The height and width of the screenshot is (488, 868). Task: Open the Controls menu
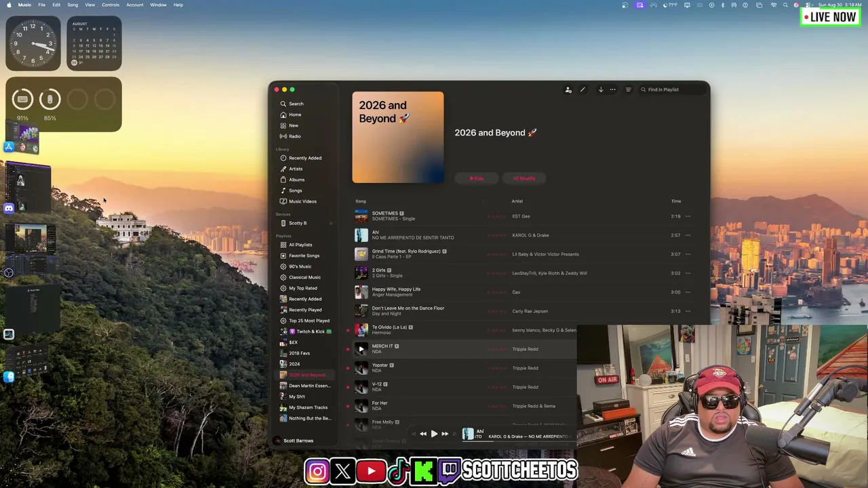coord(111,5)
